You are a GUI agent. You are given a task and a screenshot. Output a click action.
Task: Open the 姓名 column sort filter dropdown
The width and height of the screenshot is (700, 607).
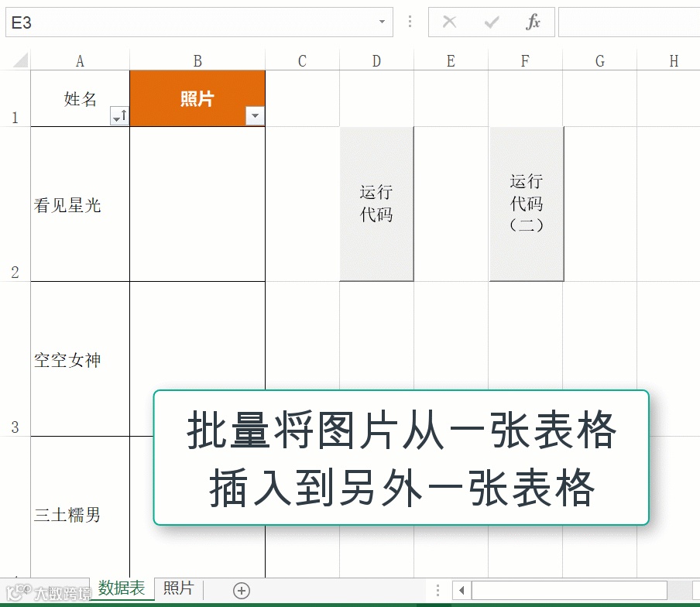119,115
